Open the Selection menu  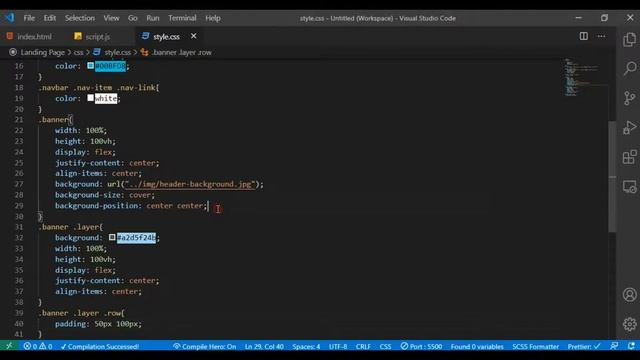pyautogui.click(x=80, y=18)
